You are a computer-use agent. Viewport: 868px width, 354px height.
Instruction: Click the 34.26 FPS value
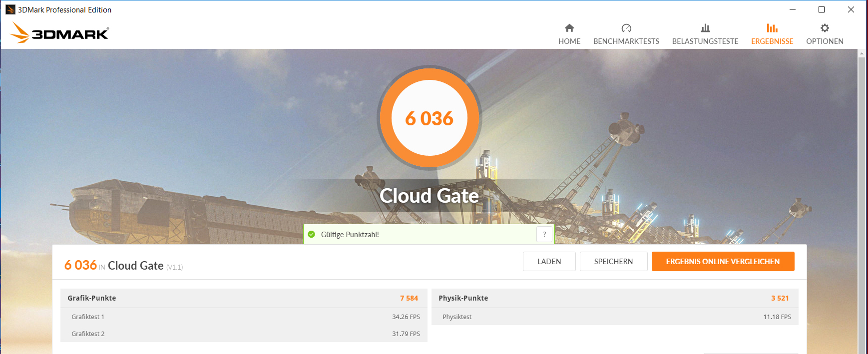coord(406,317)
